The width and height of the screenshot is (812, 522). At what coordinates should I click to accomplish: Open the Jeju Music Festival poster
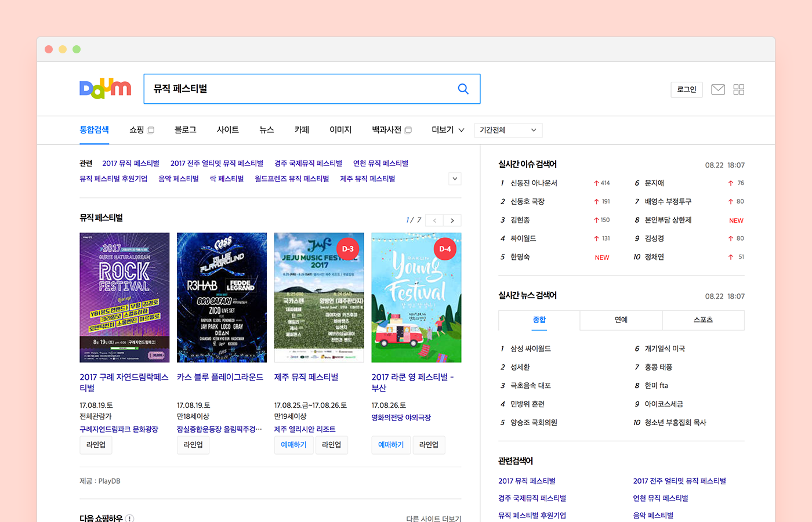[319, 298]
